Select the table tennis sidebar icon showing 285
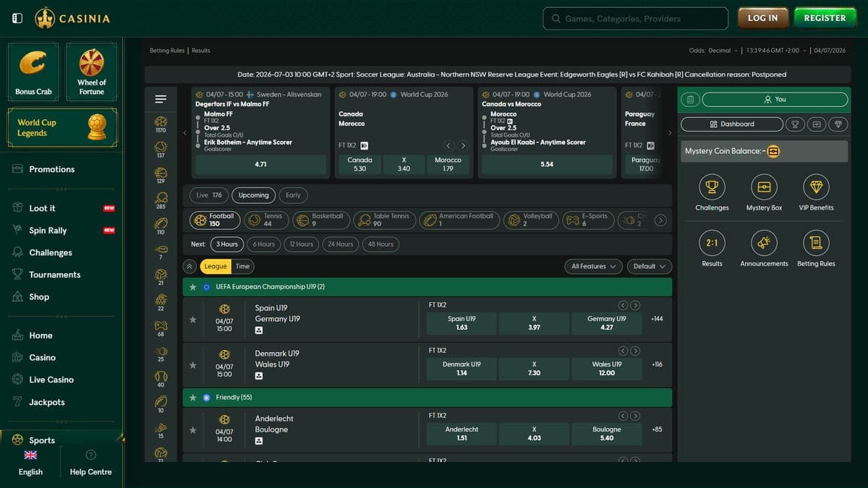 pyautogui.click(x=161, y=197)
